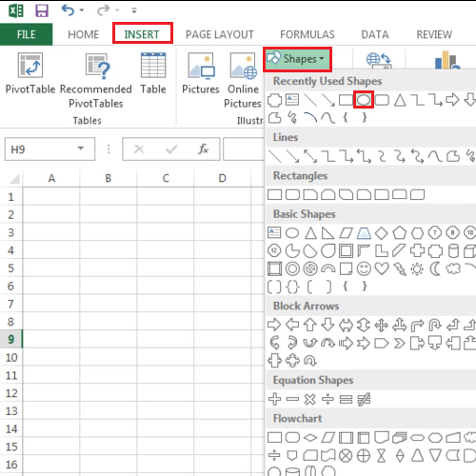Select Up Arrow in Block Arrows
Image resolution: width=476 pixels, height=476 pixels.
pyautogui.click(x=310, y=325)
